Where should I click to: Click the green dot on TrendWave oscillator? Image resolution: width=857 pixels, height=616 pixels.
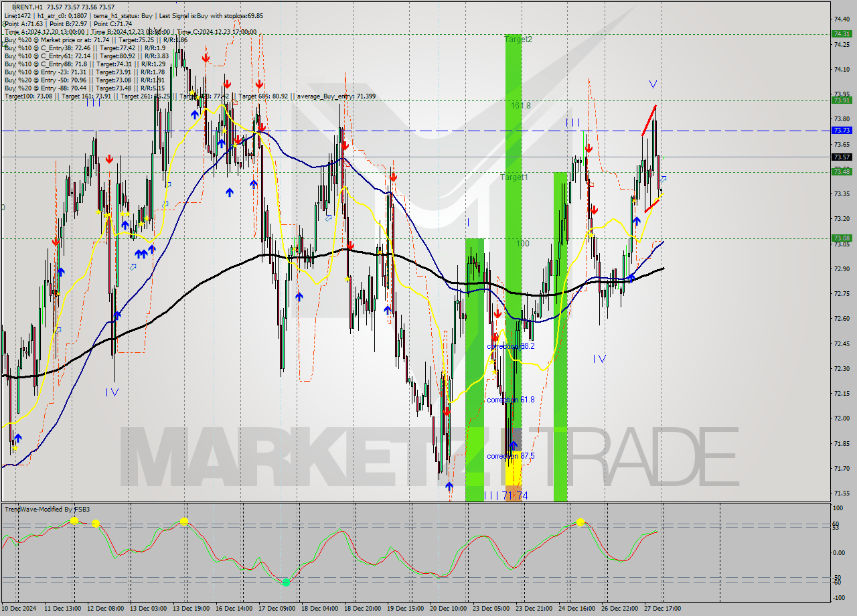286,583
